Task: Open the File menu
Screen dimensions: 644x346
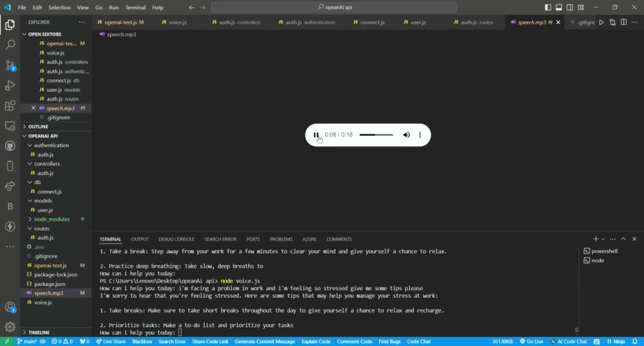Action: pyautogui.click(x=22, y=7)
